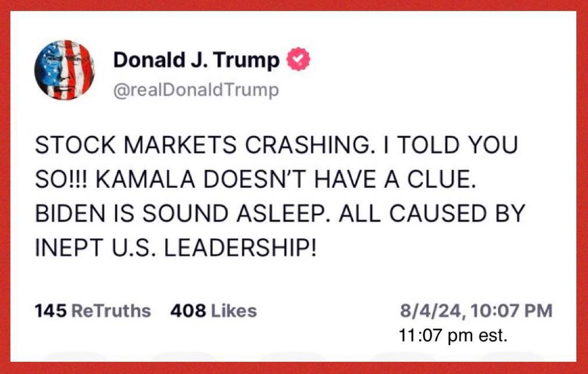Viewport: 588px width, 374px height.
Task: Click the INEPT U.S. LEADERSHIP! line
Action: [176, 248]
